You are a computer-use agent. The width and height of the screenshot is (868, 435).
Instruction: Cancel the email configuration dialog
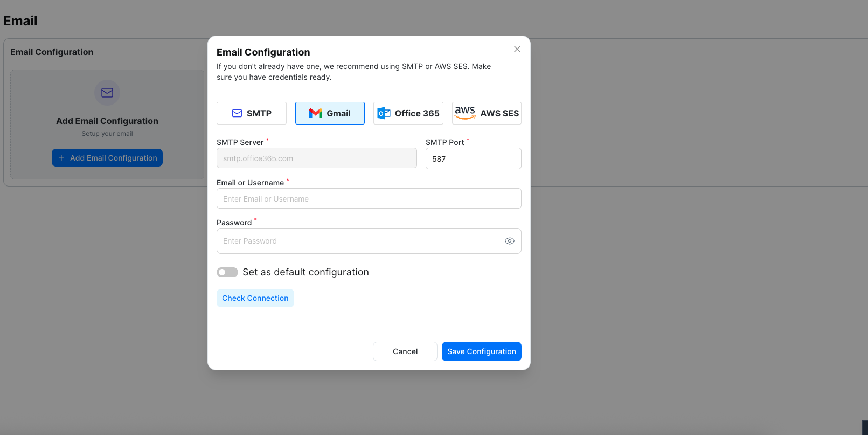pos(405,351)
